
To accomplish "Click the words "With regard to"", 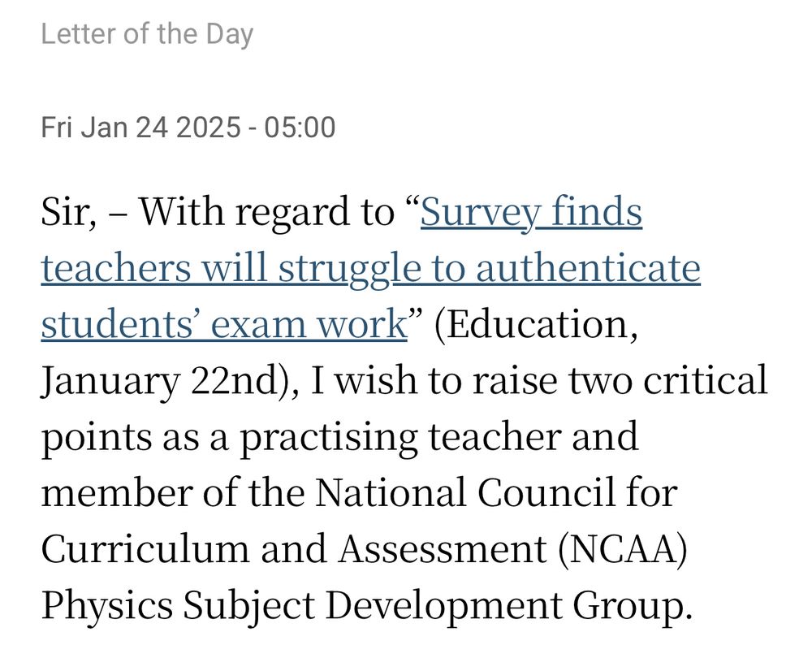I will click(268, 213).
